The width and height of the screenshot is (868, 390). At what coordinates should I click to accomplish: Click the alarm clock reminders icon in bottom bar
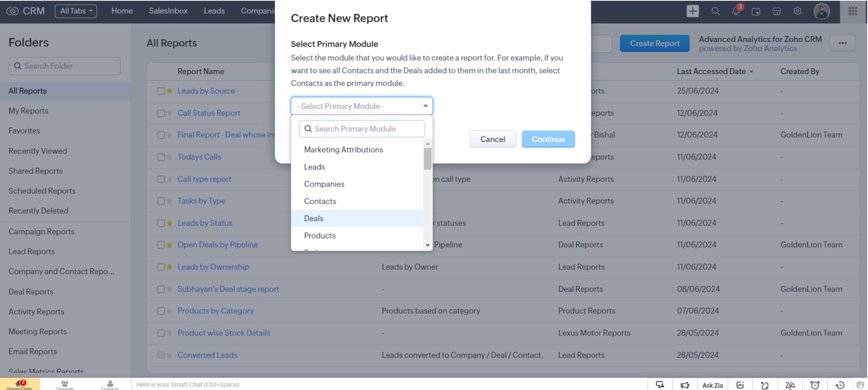[814, 384]
